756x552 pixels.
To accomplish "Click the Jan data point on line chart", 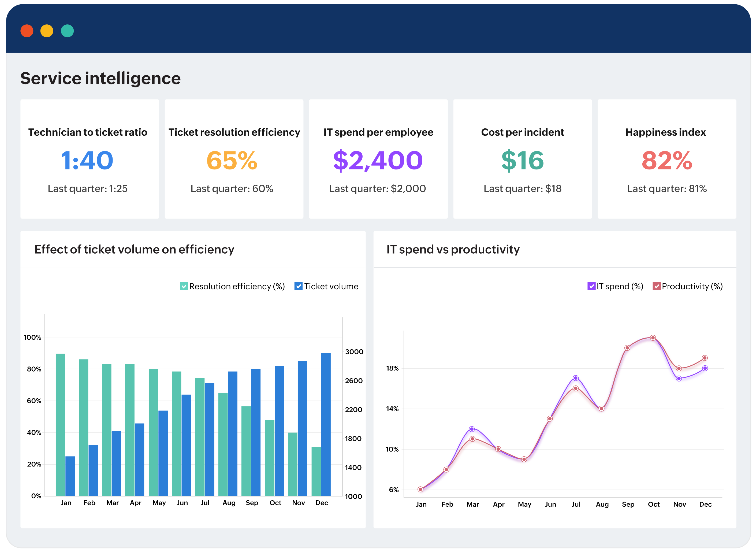I will 420,490.
